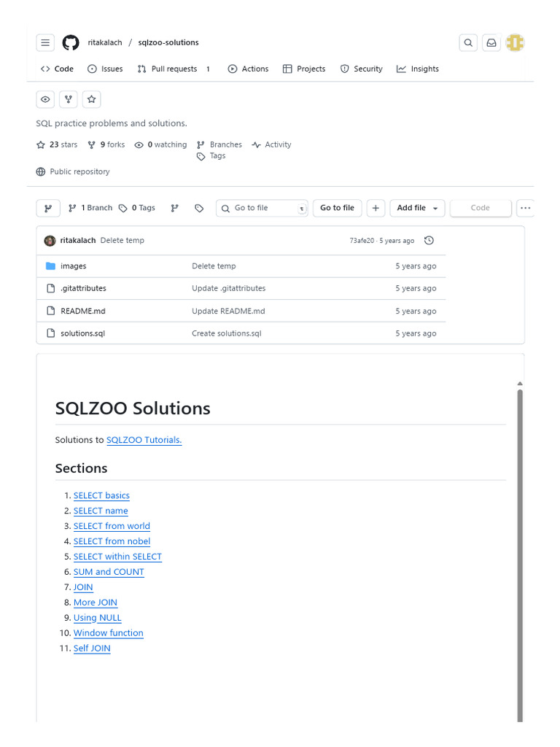Open the search icon in header
The width and height of the screenshot is (560, 747).
pyautogui.click(x=468, y=43)
